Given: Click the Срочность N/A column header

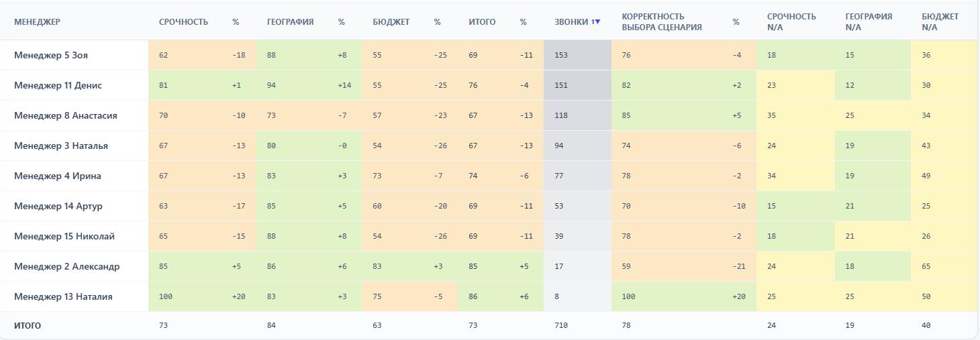Looking at the screenshot, I should (x=791, y=22).
